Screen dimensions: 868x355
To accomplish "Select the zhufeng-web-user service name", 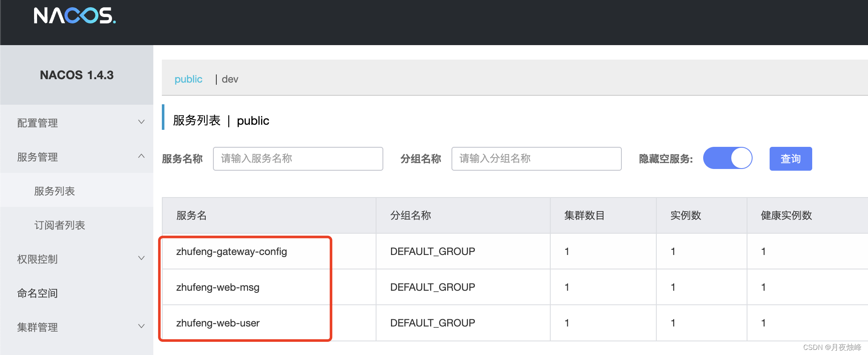I will (218, 323).
